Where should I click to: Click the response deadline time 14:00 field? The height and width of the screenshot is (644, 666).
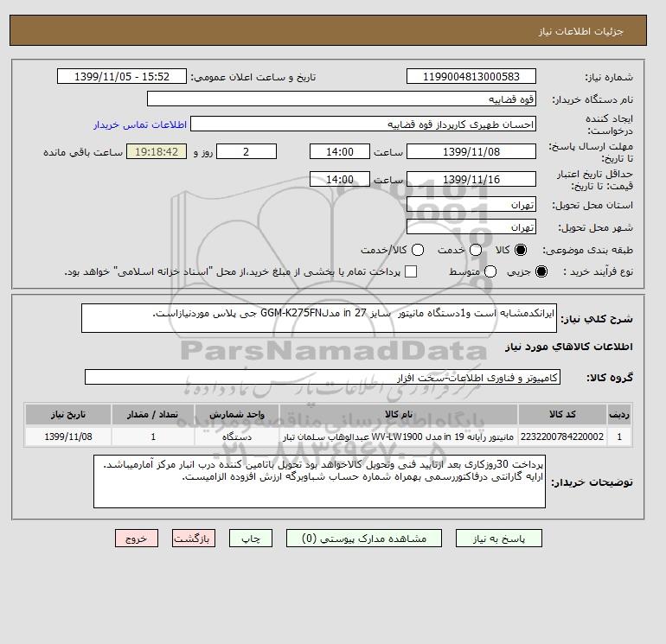(340, 151)
